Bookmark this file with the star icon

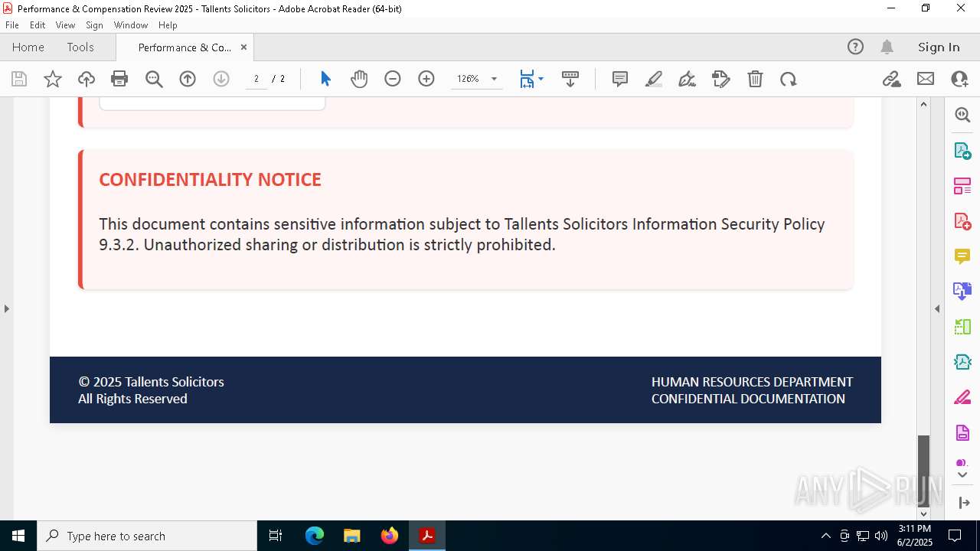53,79
